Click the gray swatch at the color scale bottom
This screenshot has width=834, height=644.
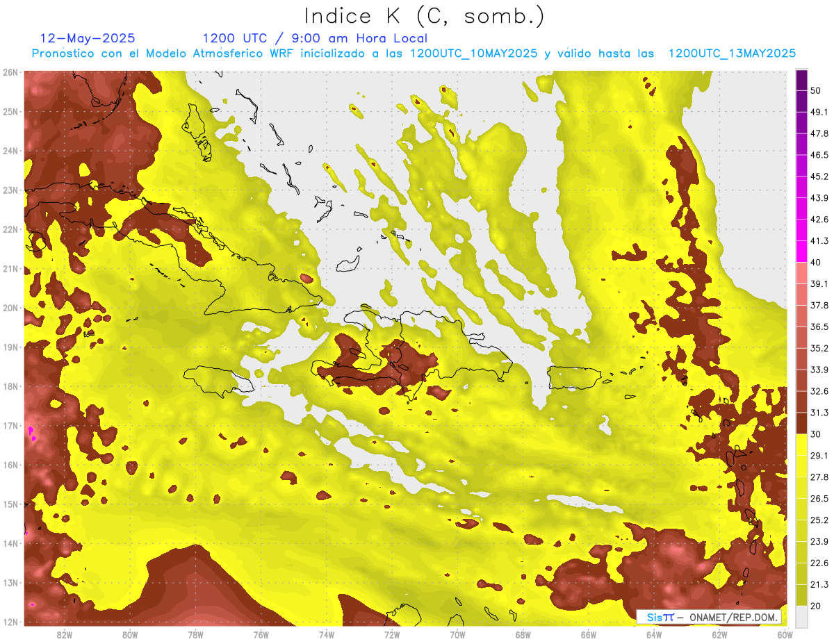click(801, 616)
